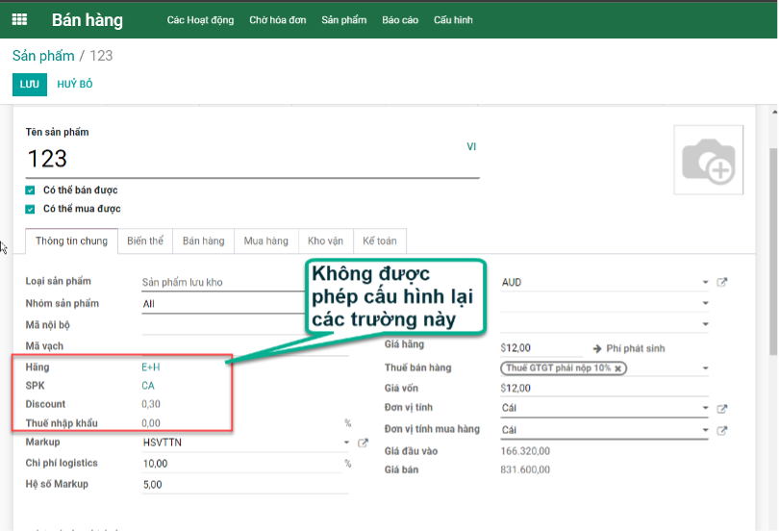Uncheck the Có thể mua được checkbox
779x532 pixels.
[31, 209]
